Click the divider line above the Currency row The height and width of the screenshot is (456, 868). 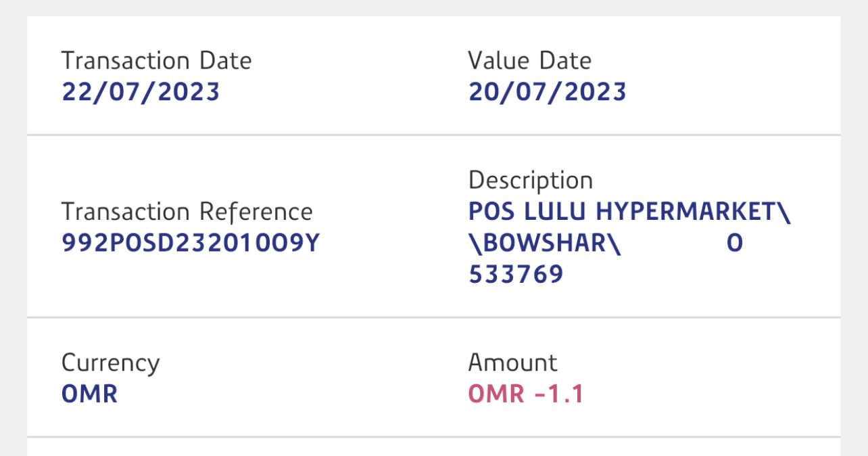coord(433,317)
